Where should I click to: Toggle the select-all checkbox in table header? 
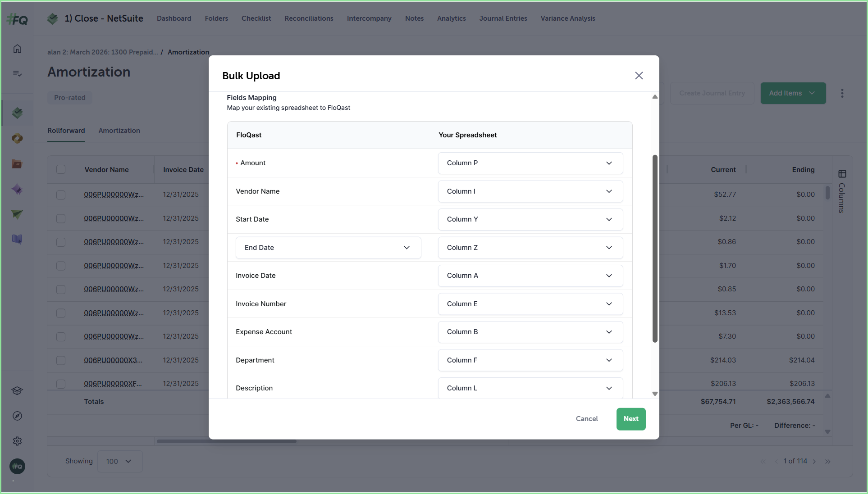(61, 170)
